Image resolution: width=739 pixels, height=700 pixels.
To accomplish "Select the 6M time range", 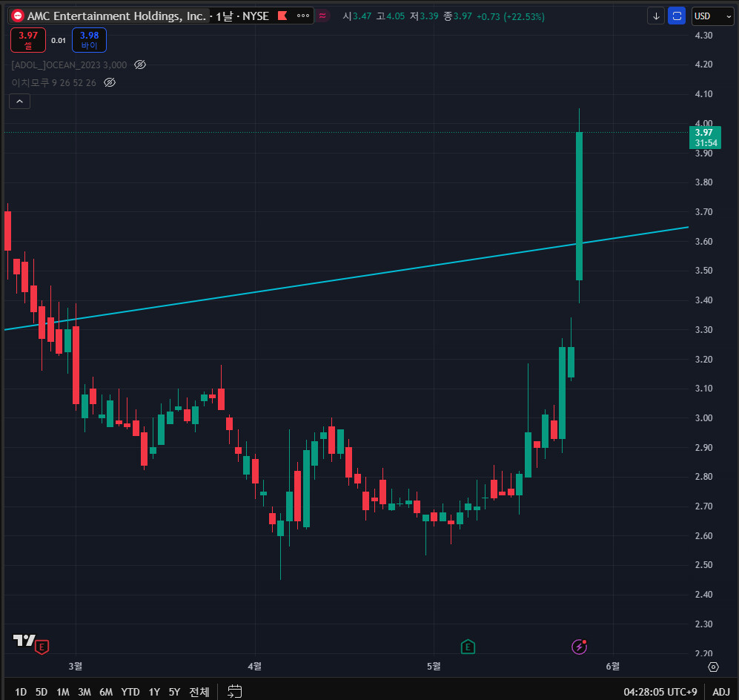I will [x=106, y=692].
